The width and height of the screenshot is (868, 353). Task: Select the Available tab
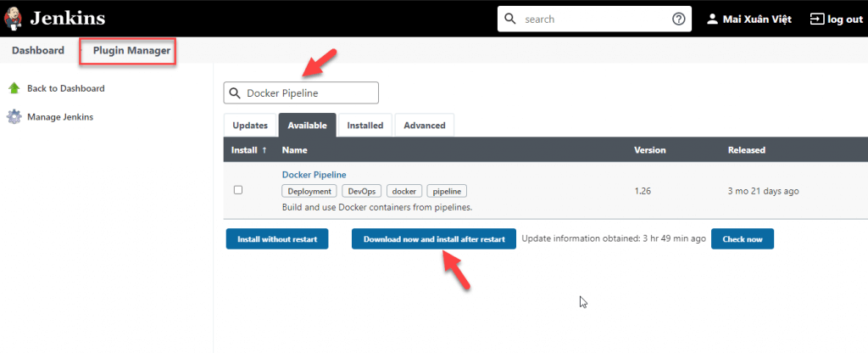[307, 126]
